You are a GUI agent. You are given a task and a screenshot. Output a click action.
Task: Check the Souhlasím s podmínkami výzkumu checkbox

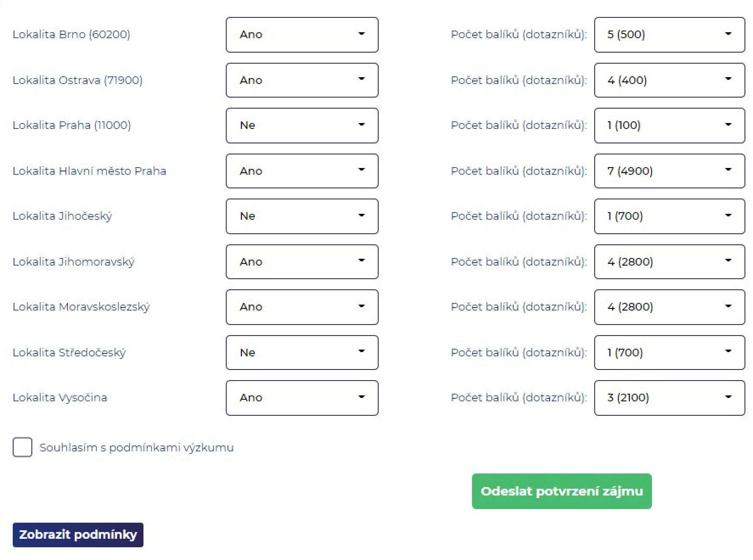click(x=22, y=447)
